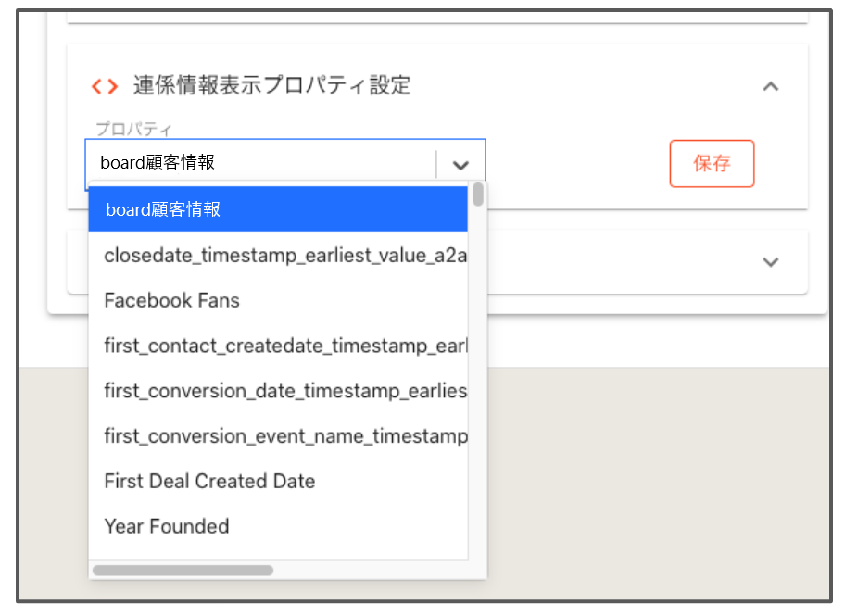Toggle the property dropdown arrow
845x616 pixels.
pos(460,165)
